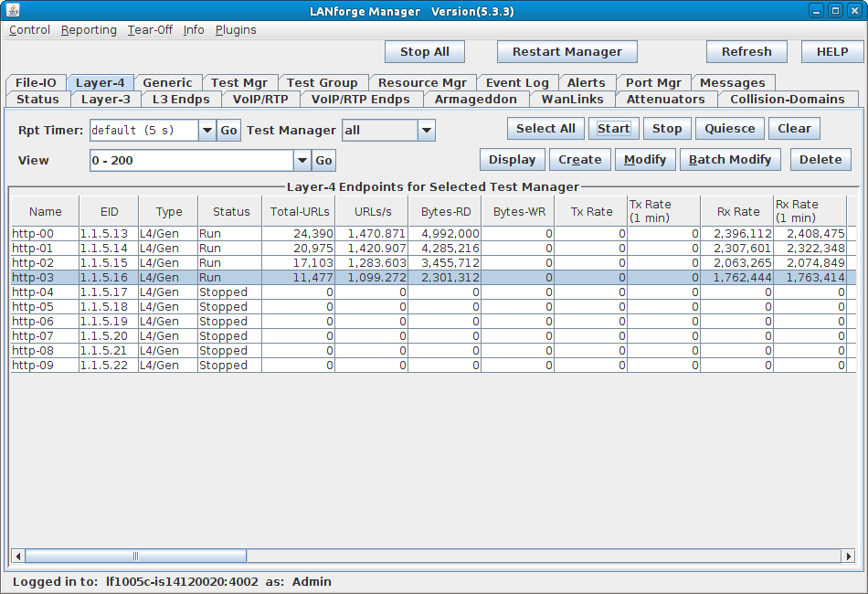868x594 pixels.
Task: Click Batch Modify button
Action: [730, 160]
